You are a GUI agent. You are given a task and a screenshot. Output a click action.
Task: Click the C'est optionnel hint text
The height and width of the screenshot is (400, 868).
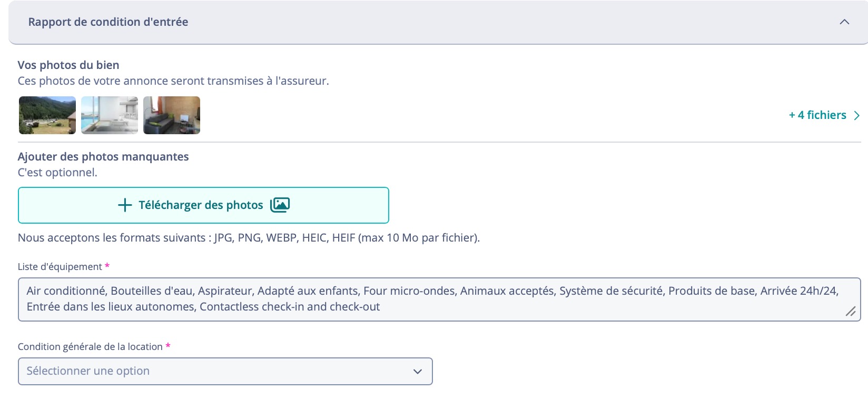pos(57,173)
